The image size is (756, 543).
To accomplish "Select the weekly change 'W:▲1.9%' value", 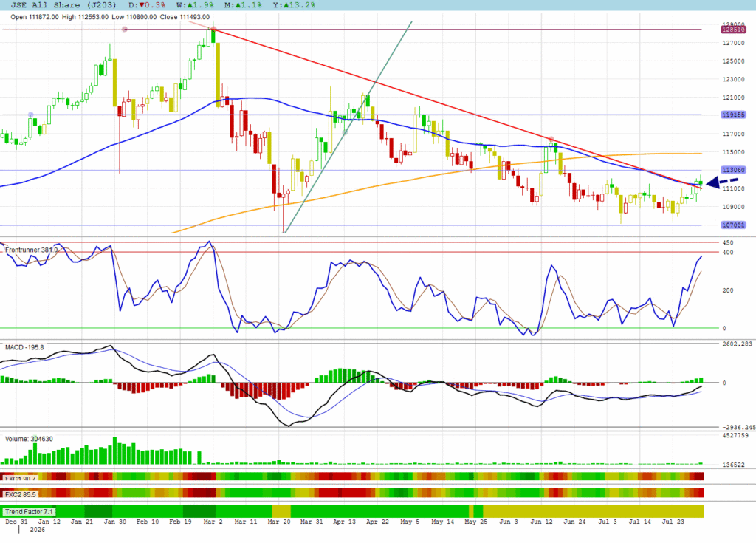I will 195,5.
